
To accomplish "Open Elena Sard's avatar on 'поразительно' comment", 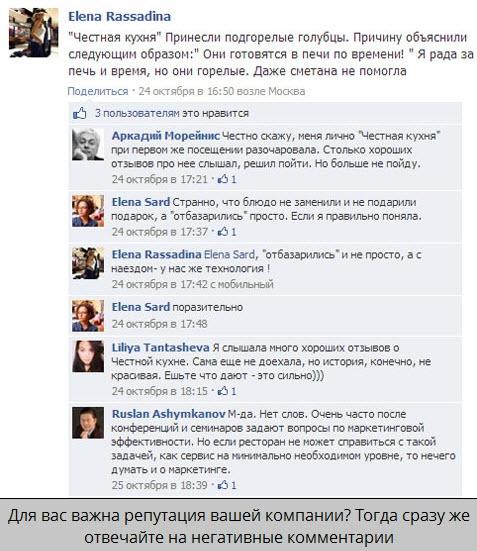I will click(x=88, y=316).
